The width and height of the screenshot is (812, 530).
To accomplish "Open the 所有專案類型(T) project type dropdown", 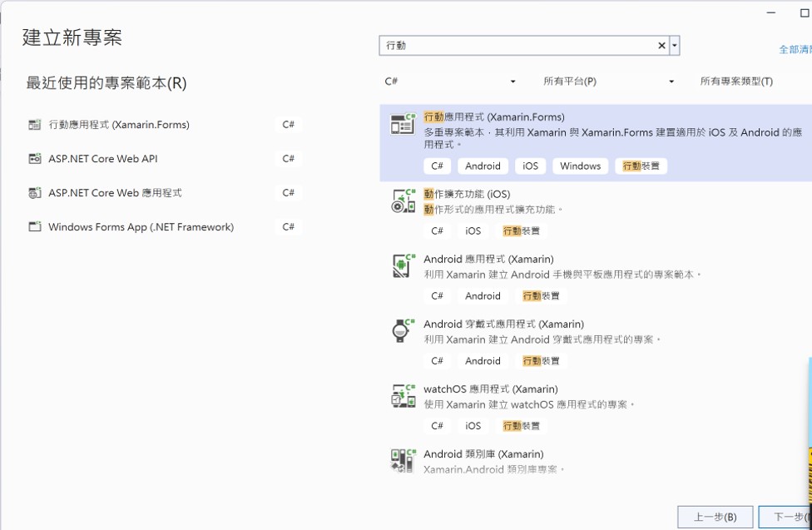I will point(754,82).
